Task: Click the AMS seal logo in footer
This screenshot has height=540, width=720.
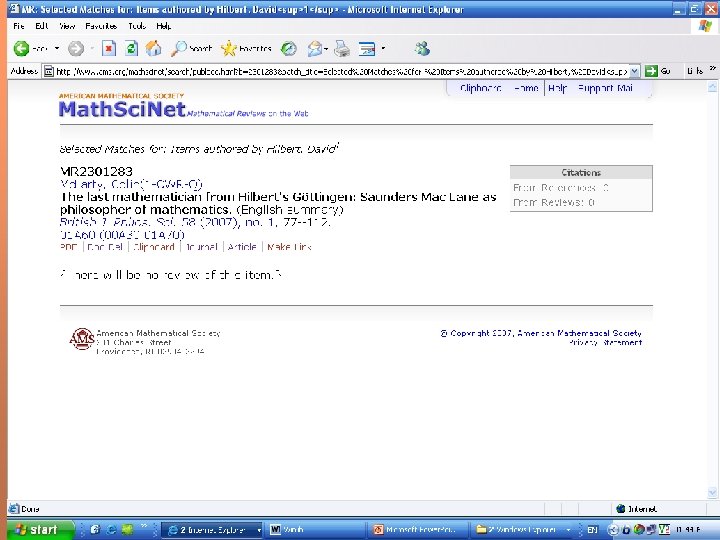Action: tap(82, 339)
